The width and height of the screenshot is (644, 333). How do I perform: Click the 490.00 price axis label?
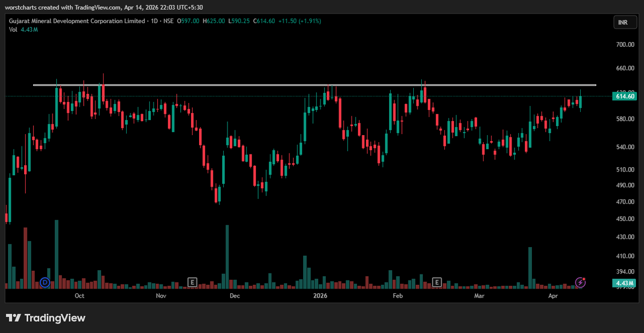point(626,186)
